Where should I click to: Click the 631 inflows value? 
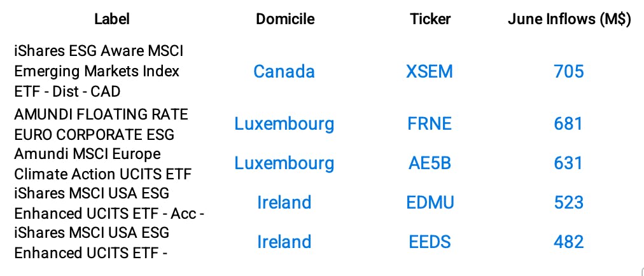(569, 163)
